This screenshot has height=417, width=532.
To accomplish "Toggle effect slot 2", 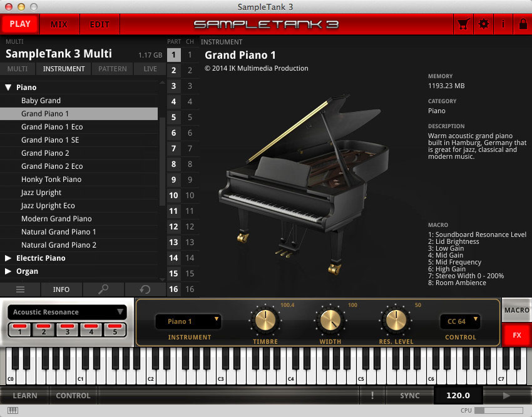I will point(43,329).
